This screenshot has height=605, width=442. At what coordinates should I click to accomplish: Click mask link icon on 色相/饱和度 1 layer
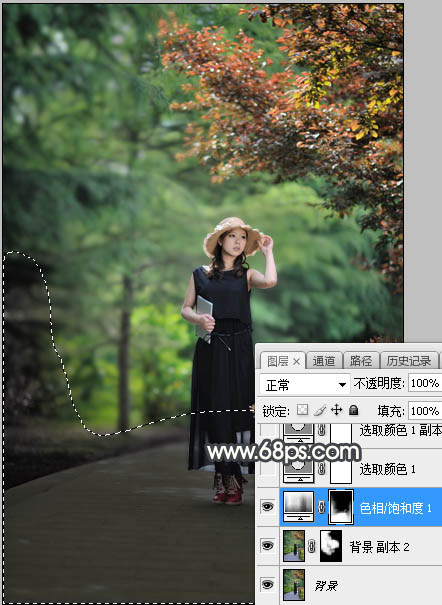[x=321, y=507]
